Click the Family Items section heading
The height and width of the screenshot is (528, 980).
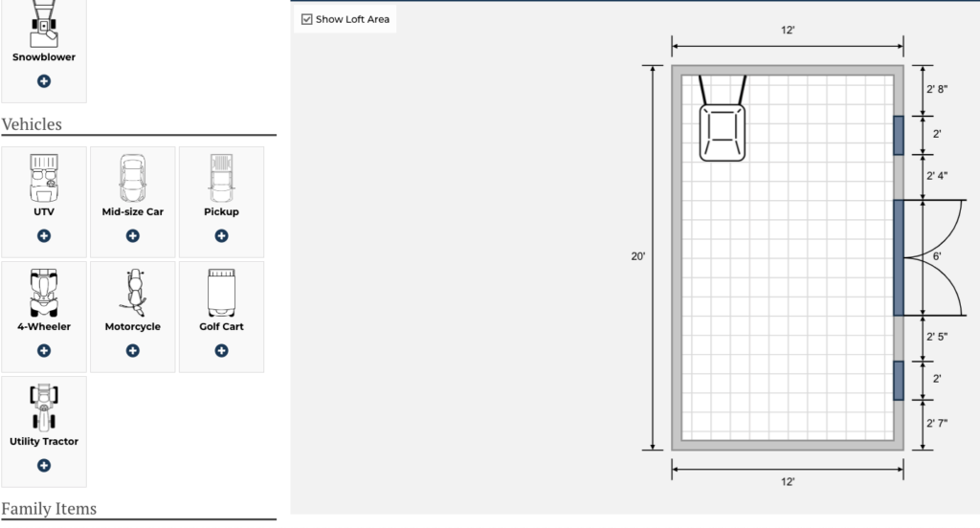49,509
